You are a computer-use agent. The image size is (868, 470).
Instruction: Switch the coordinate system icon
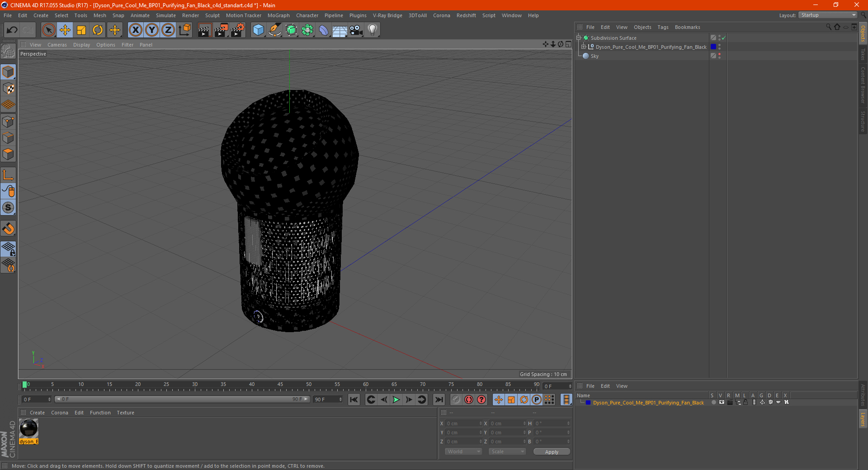184,30
